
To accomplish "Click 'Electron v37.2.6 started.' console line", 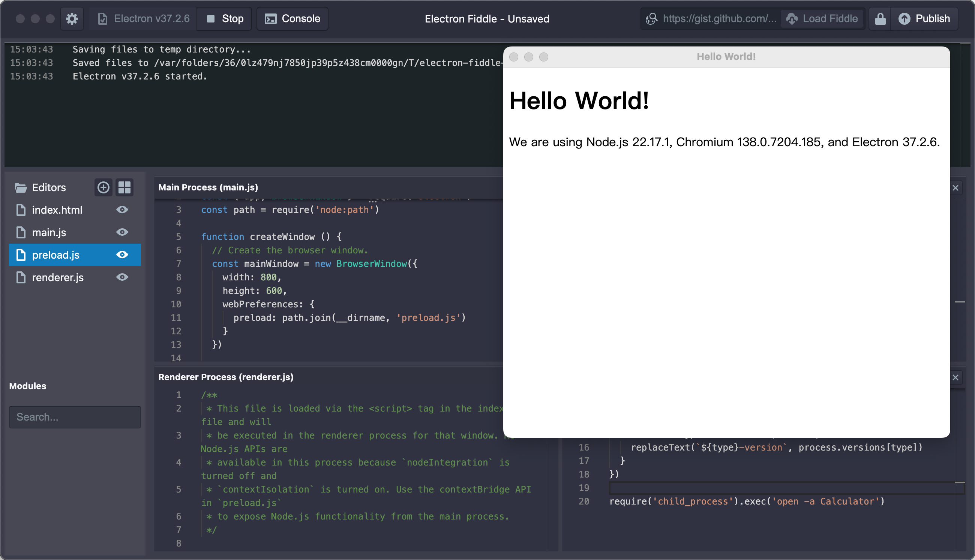I will pos(140,76).
